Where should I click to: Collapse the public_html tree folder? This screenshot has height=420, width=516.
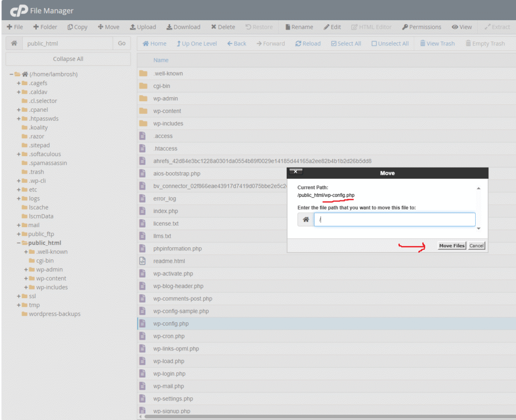coord(19,243)
